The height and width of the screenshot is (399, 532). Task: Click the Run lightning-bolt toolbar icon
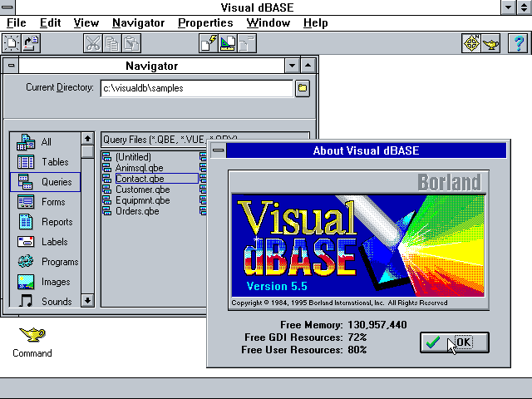(209, 43)
